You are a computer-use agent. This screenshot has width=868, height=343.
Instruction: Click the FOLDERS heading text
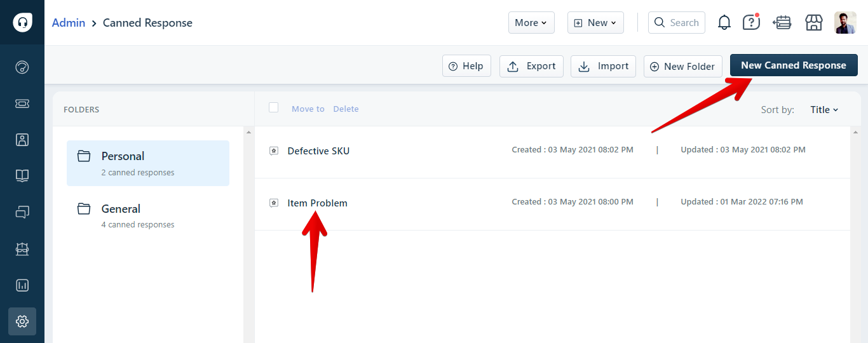pos(81,110)
